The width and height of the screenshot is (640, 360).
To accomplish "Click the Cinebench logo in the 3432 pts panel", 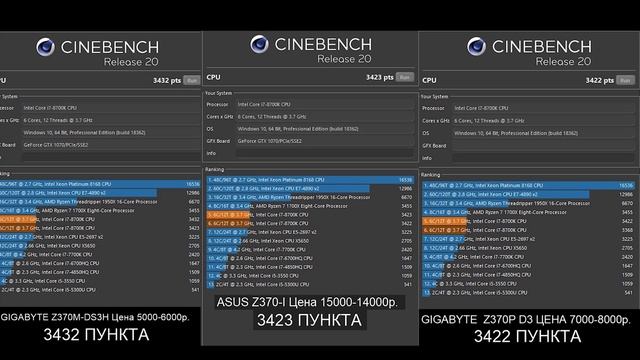I will (x=45, y=47).
